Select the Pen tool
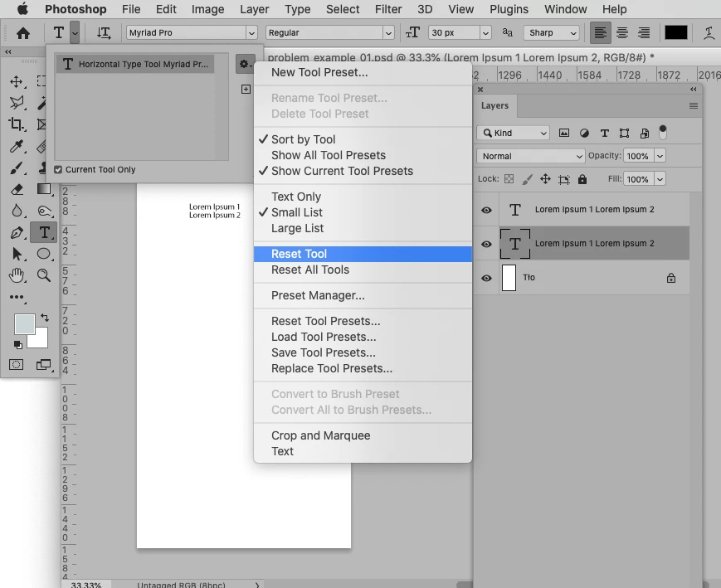The image size is (721, 588). pyautogui.click(x=17, y=232)
